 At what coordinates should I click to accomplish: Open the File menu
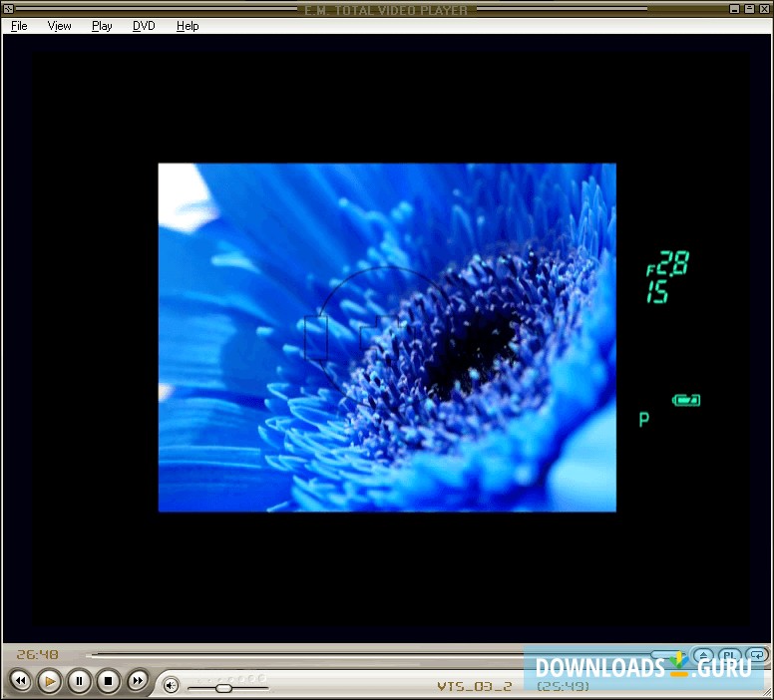click(x=19, y=26)
